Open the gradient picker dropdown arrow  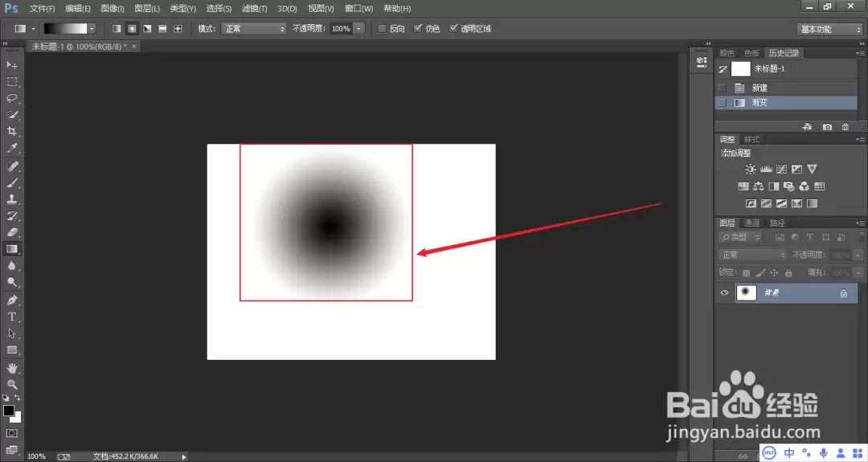tap(92, 29)
